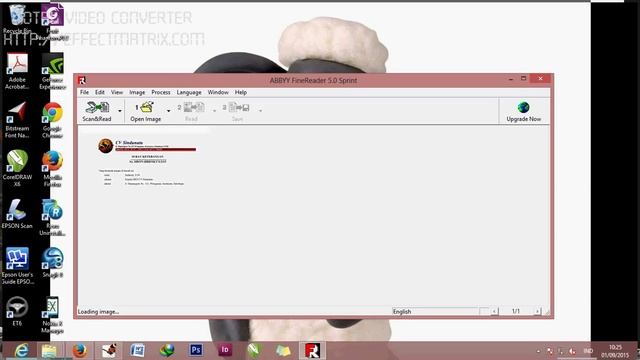Select the Google Chrome desktop icon

click(x=52, y=120)
